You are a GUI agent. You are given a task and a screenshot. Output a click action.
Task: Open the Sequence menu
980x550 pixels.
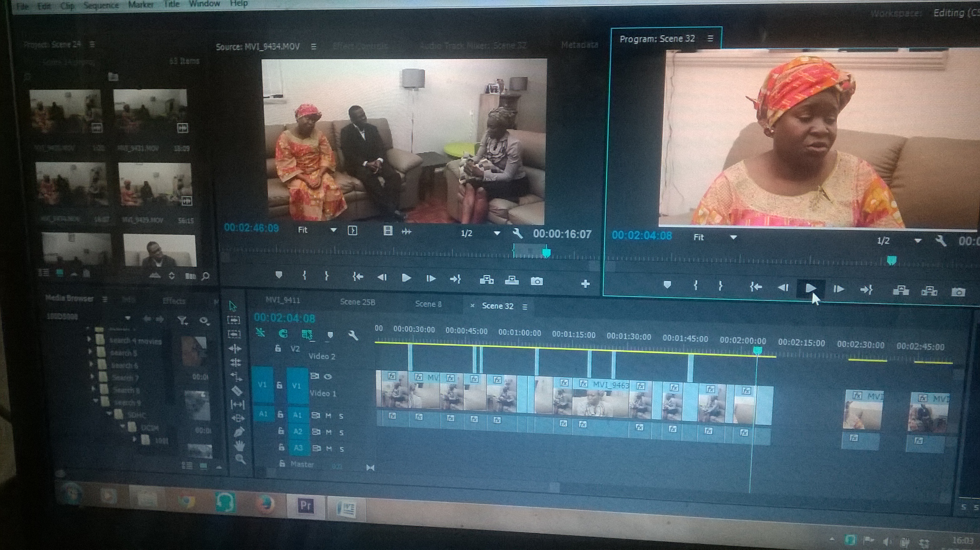click(101, 5)
